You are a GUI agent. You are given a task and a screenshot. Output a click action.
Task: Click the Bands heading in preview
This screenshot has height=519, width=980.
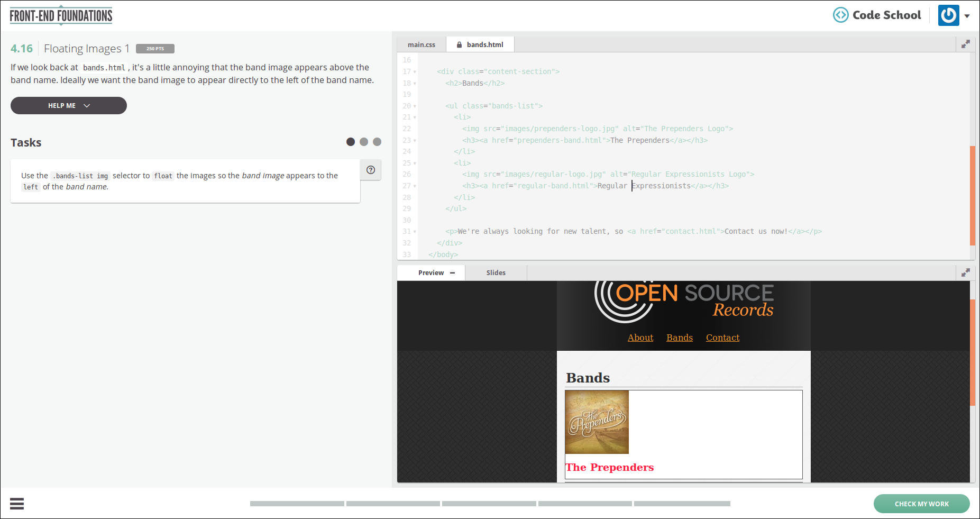(x=588, y=378)
